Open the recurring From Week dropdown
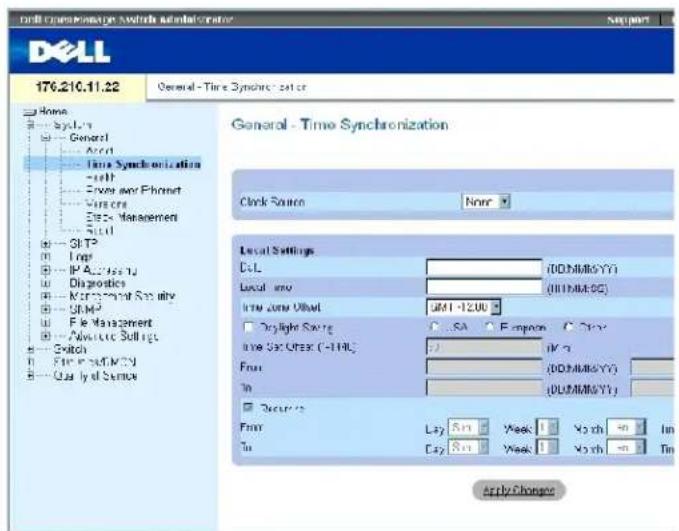The width and height of the screenshot is (679, 531). (x=547, y=427)
